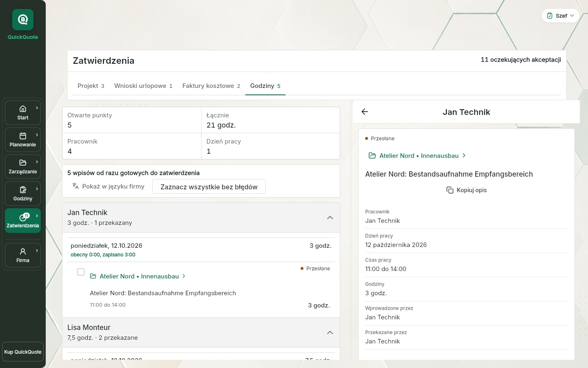Open the Godziny clipboard icon
588x368 pixels.
pyautogui.click(x=23, y=190)
